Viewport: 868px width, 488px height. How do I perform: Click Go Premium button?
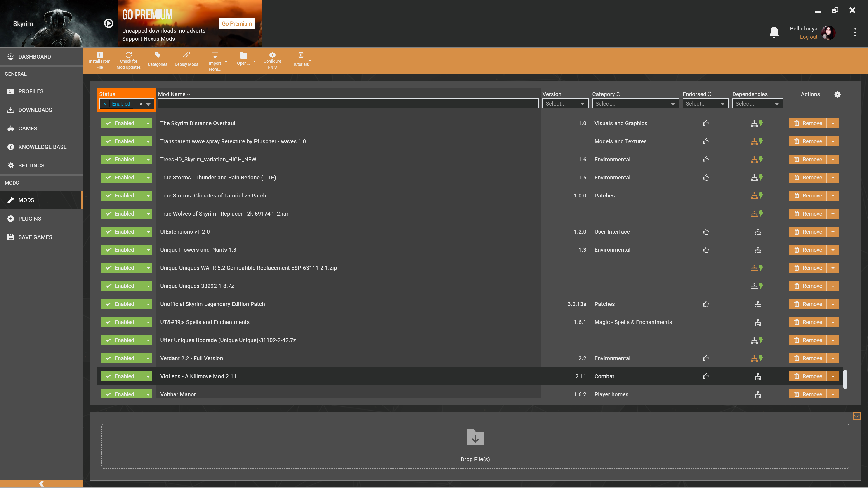[236, 23]
